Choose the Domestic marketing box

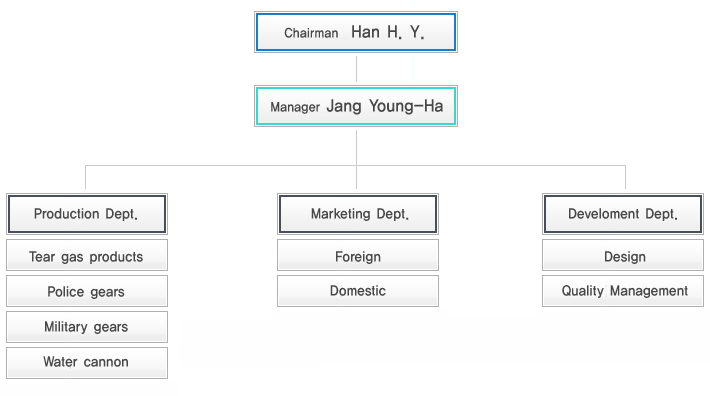coord(358,291)
